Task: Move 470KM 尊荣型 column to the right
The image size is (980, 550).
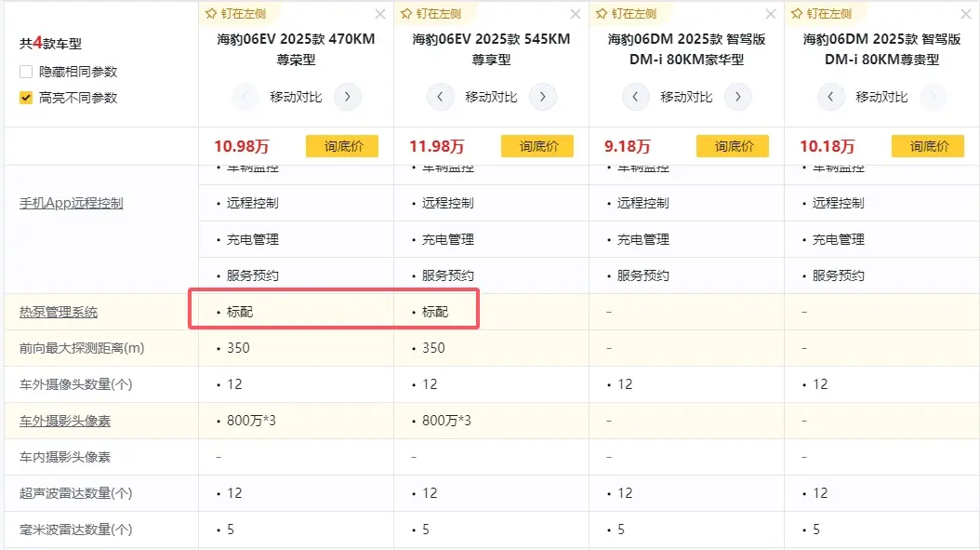Action: click(348, 97)
